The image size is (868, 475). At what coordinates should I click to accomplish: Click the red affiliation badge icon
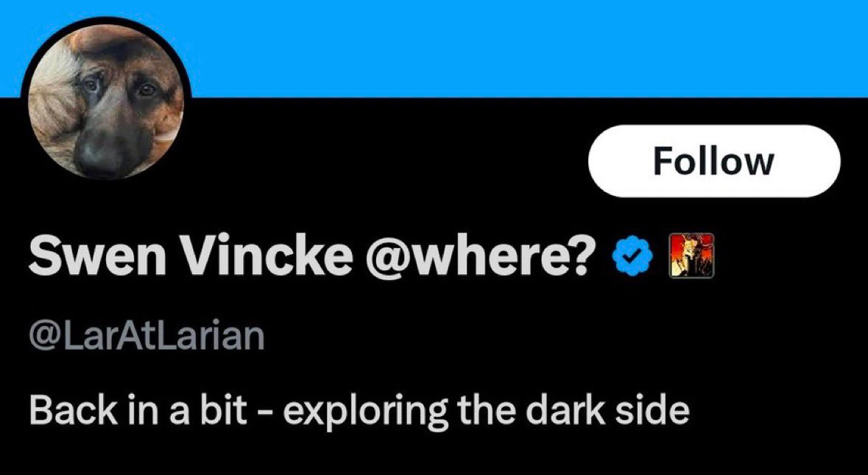point(690,255)
